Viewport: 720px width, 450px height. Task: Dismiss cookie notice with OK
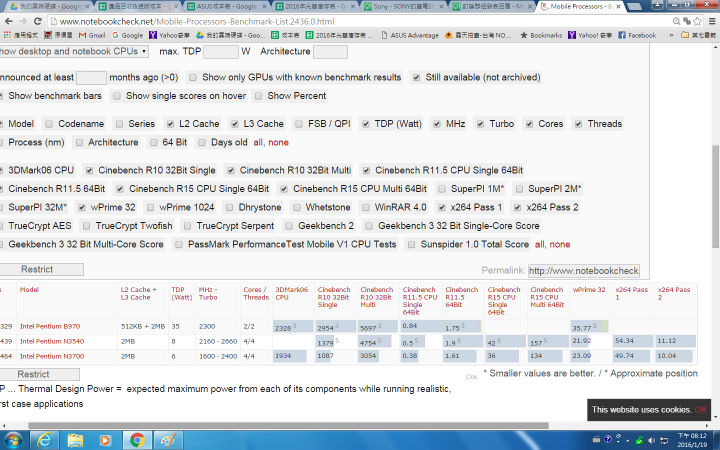tap(700, 410)
